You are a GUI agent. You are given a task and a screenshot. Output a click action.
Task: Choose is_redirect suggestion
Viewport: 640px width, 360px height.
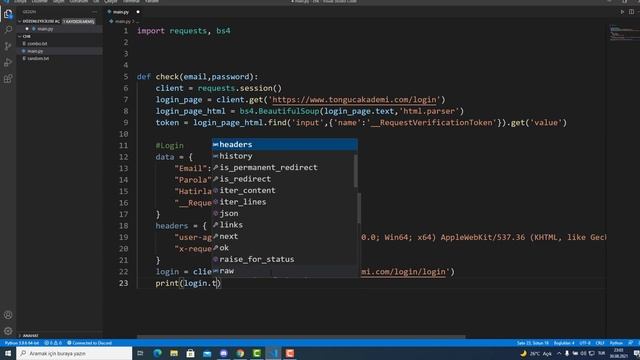point(284,179)
